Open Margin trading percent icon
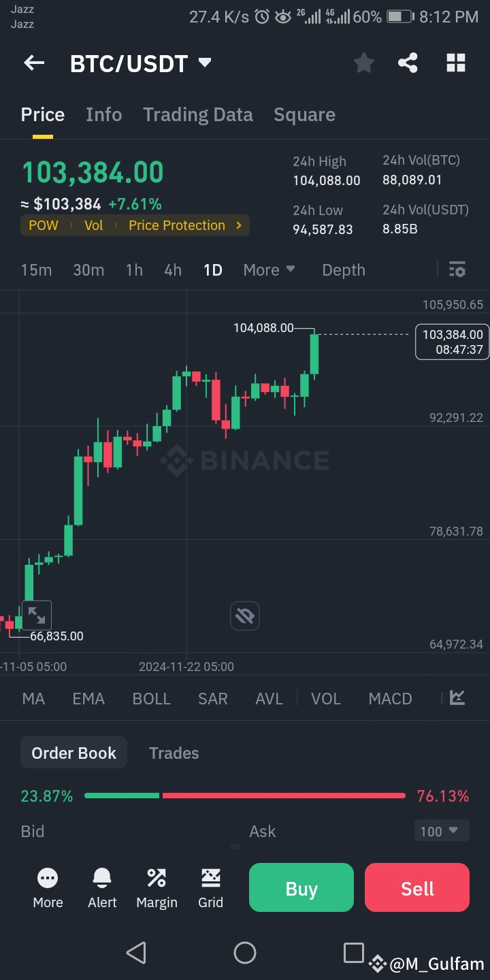The height and width of the screenshot is (980, 490). pos(157,889)
